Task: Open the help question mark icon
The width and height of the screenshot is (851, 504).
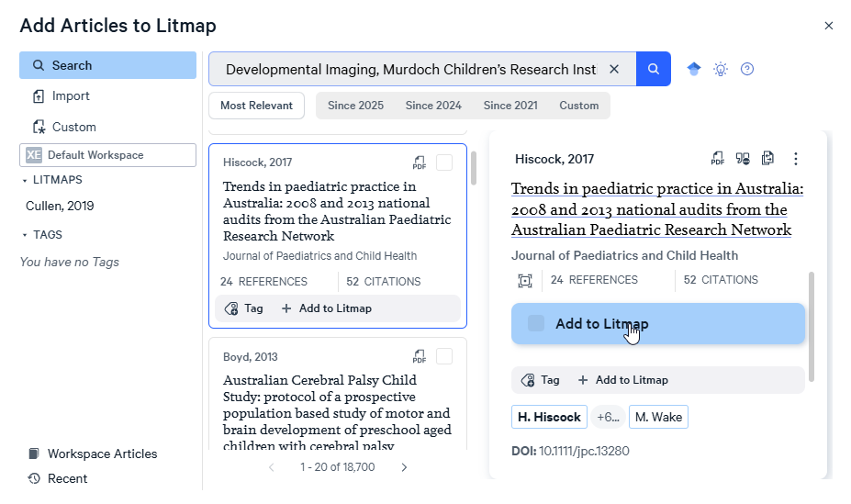Action: [747, 69]
